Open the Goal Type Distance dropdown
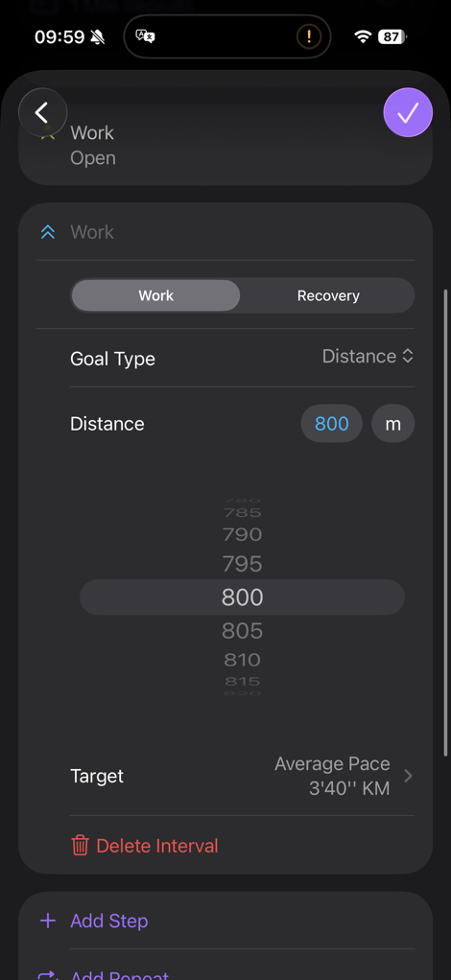 (x=368, y=357)
